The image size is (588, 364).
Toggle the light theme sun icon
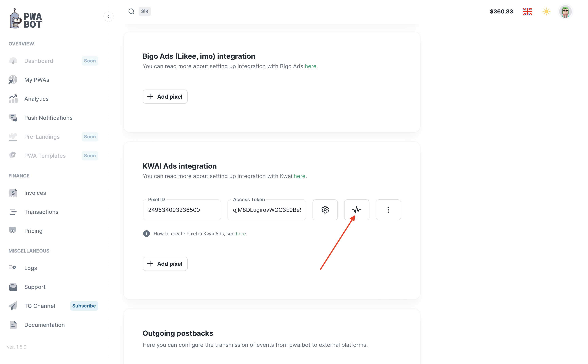[546, 11]
